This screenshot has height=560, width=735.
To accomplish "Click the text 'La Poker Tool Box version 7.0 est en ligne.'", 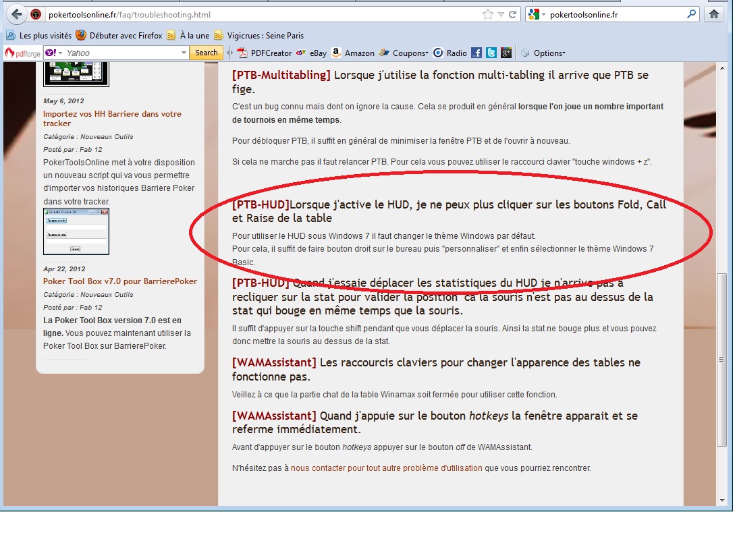I will 112,327.
